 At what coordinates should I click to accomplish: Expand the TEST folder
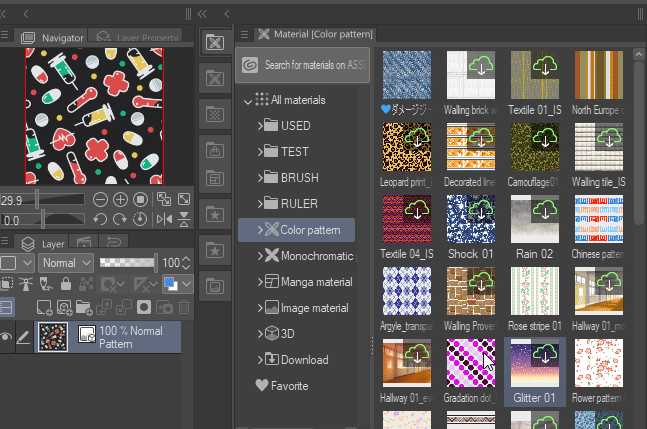coord(260,151)
